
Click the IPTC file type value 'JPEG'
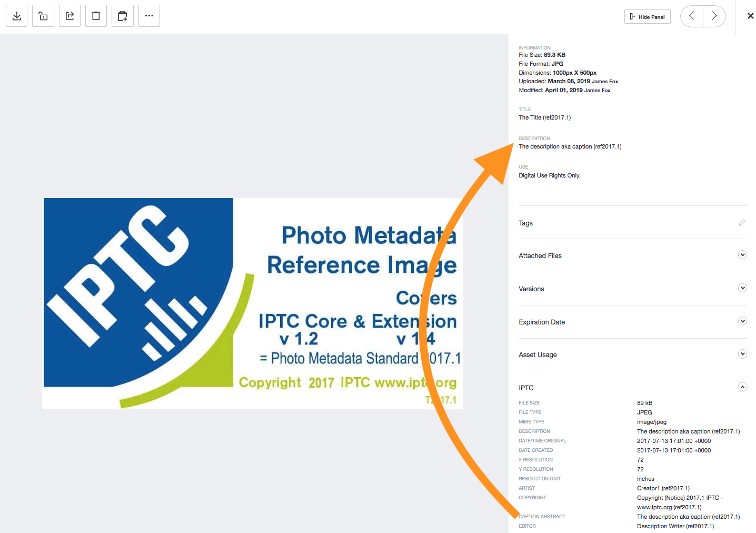(644, 412)
